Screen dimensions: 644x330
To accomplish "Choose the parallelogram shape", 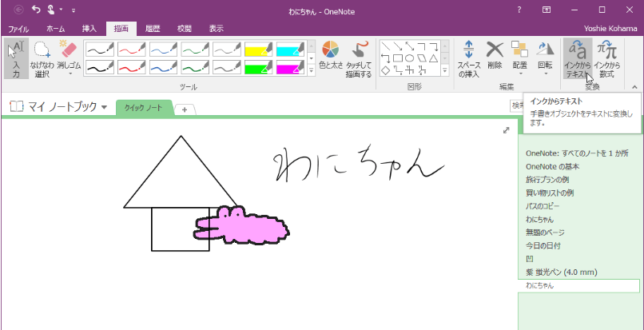I will click(421, 58).
